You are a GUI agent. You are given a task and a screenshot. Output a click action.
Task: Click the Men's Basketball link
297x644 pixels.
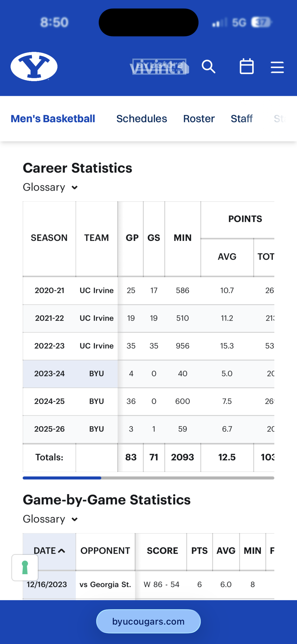click(x=53, y=119)
